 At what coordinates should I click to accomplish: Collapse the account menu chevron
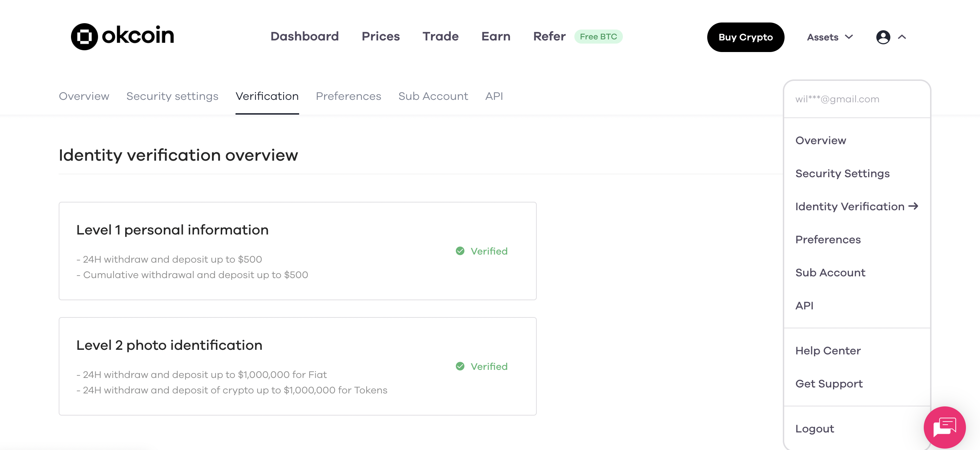click(x=902, y=37)
